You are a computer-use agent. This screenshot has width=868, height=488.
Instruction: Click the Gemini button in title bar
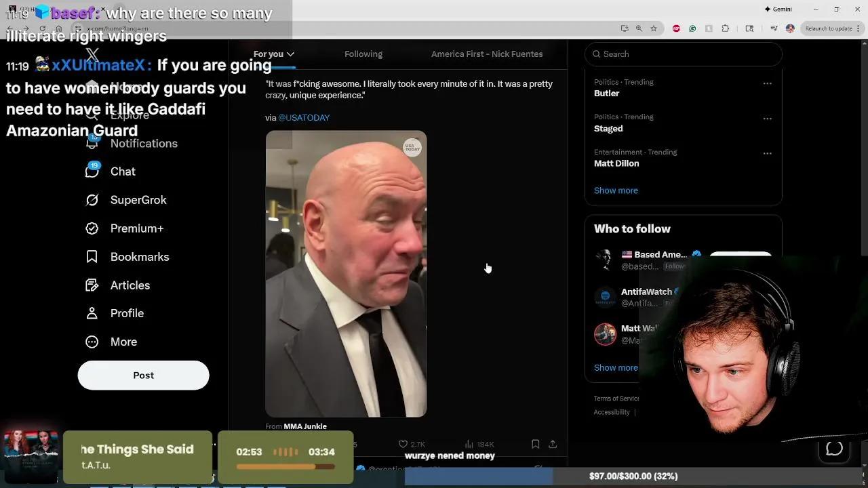[x=778, y=9]
